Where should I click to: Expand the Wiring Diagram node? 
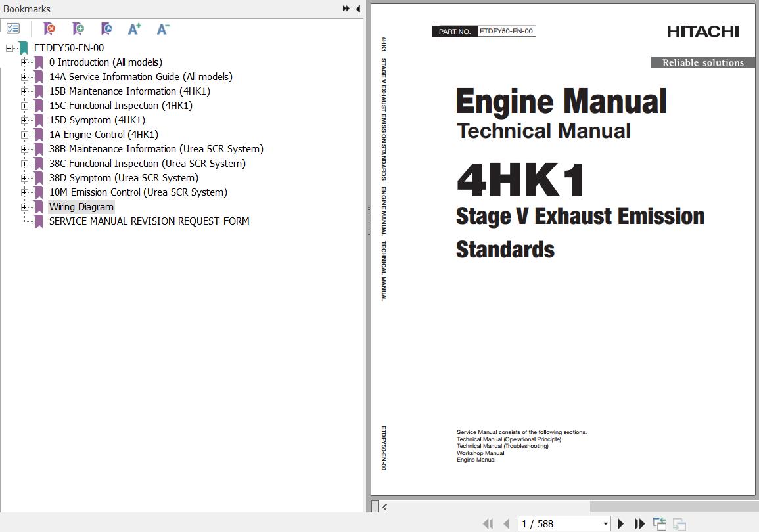pyautogui.click(x=24, y=207)
